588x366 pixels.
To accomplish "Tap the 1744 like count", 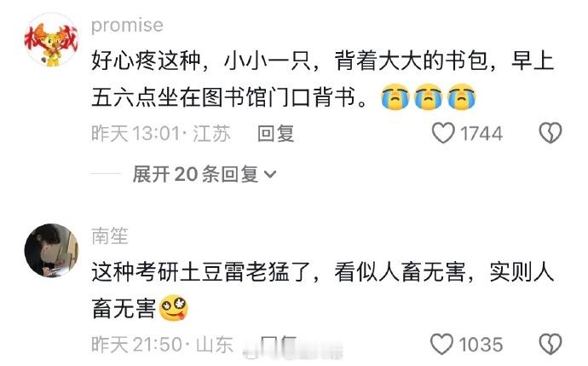I will 481,134.
